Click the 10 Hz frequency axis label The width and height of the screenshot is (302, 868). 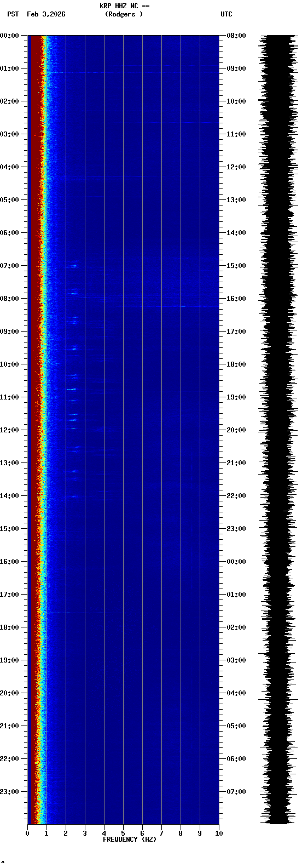[x=219, y=833]
